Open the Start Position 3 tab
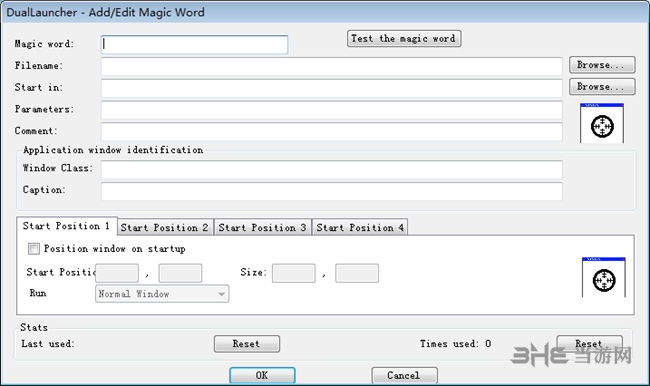The image size is (650, 386). pyautogui.click(x=263, y=228)
